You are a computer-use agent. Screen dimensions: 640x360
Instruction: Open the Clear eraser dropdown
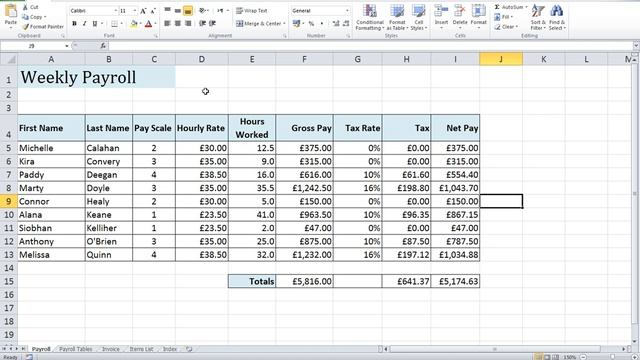(x=506, y=27)
